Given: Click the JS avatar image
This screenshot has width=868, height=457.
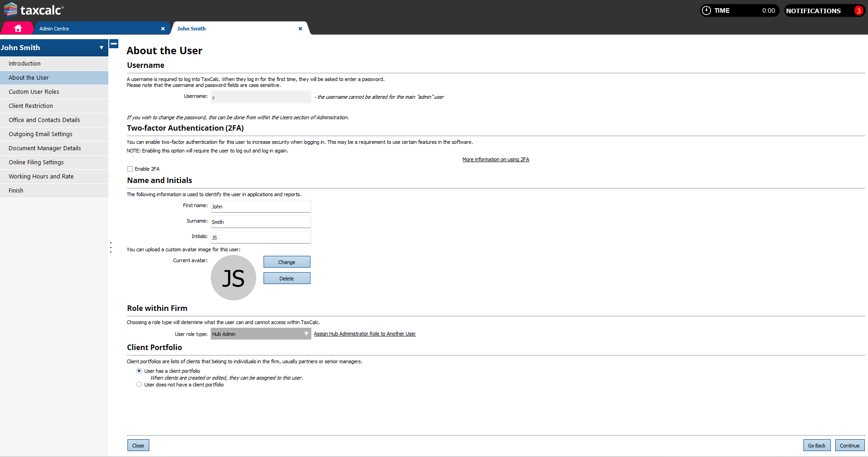Looking at the screenshot, I should [x=233, y=278].
